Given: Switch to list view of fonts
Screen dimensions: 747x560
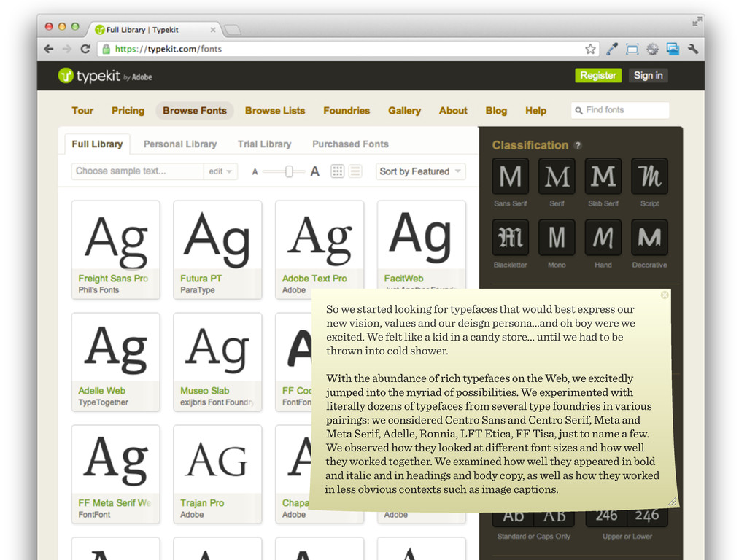Looking at the screenshot, I should tap(355, 171).
